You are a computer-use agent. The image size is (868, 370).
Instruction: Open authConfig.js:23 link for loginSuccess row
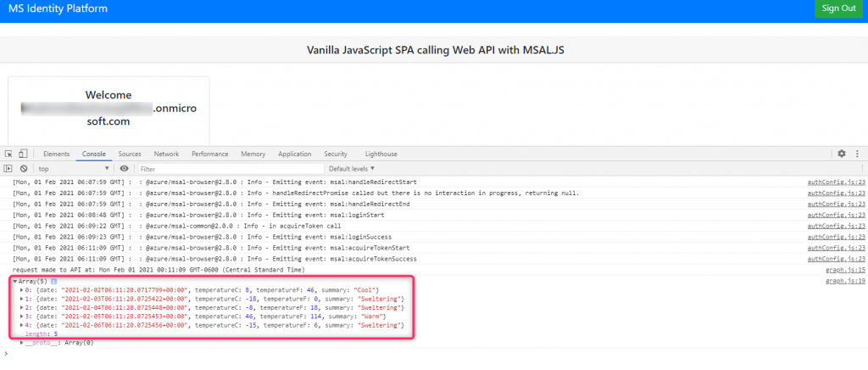(836, 237)
